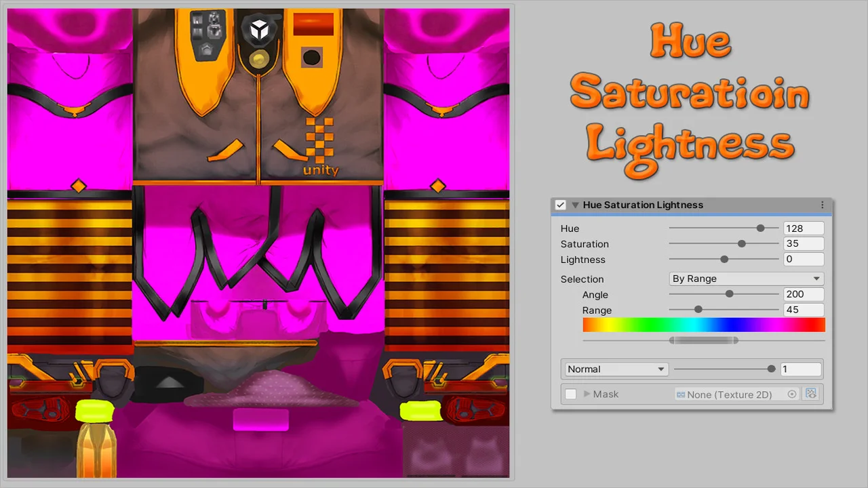Viewport: 868px width, 488px height.
Task: Open the Selection 'By Range' dropdown
Action: [x=746, y=279]
